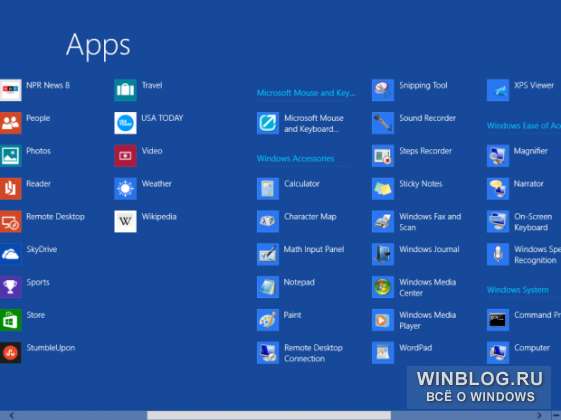Click the SkyDrive label text

(x=42, y=249)
